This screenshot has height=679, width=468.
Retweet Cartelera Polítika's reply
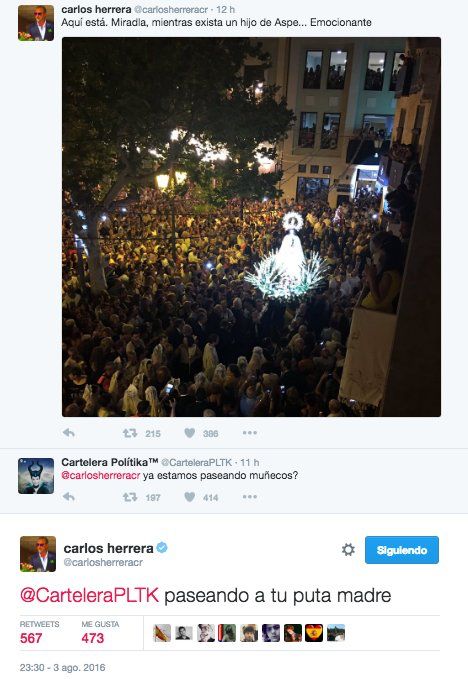[130, 497]
